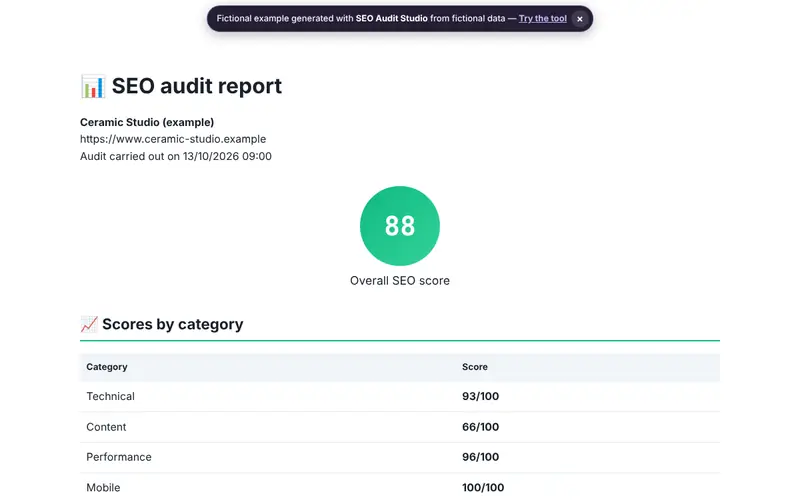
Task: Click the Performance score 96/100
Action: point(481,457)
